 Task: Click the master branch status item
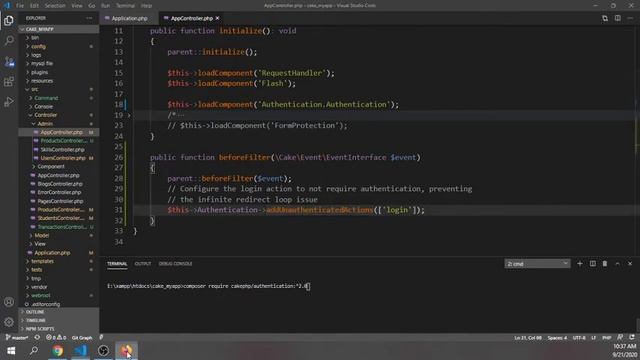(17, 338)
